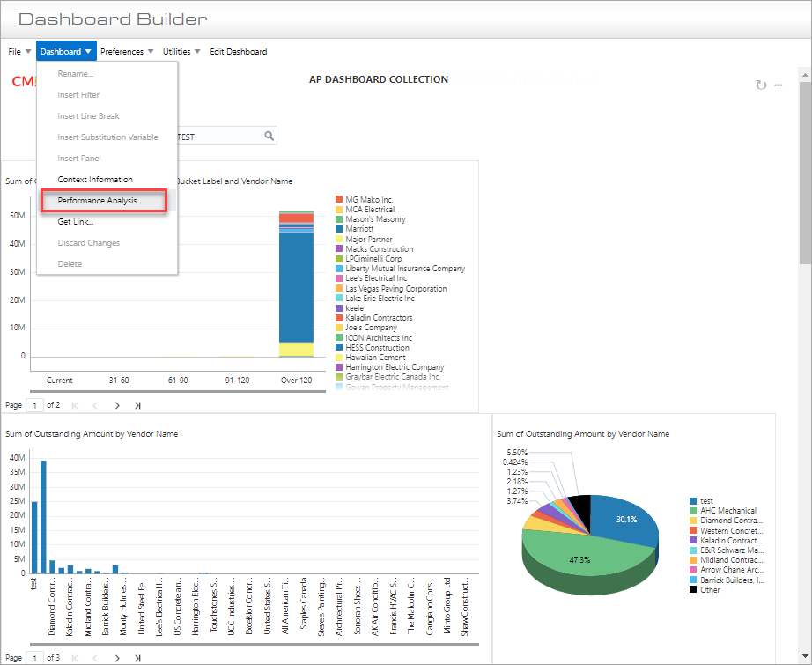Click Insert Line Break menu entry
This screenshot has height=665, width=812.
[x=89, y=116]
